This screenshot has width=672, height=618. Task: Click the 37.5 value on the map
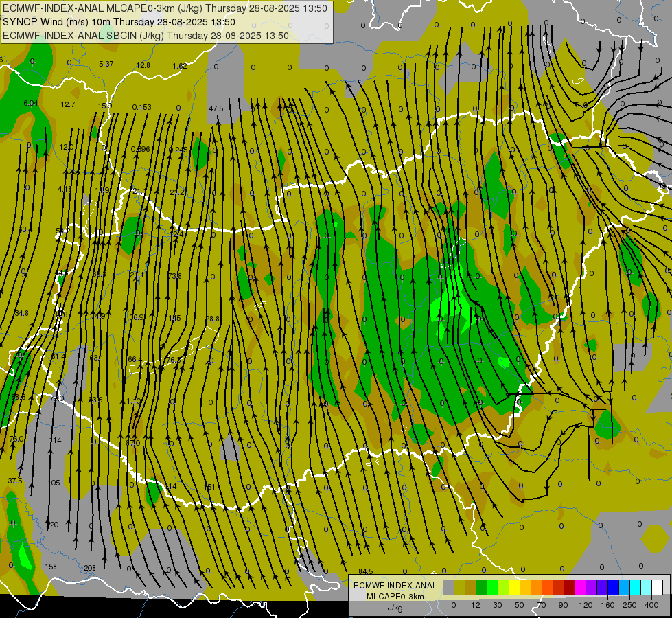point(15,481)
